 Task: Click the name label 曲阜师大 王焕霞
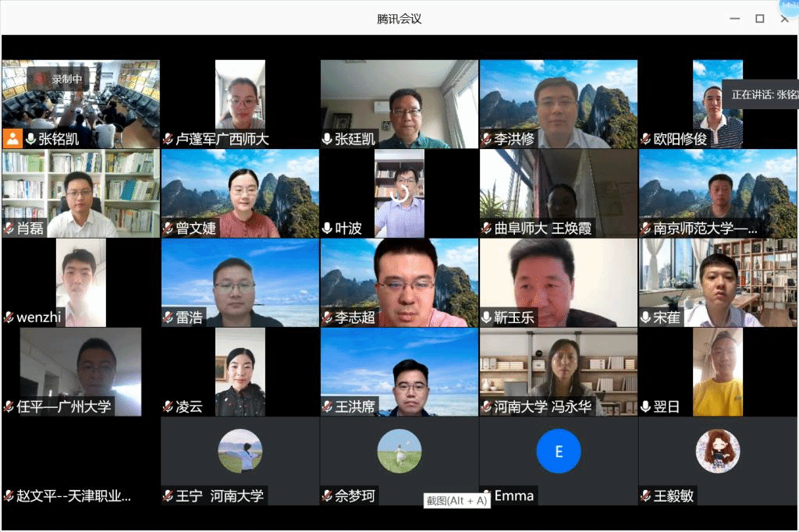(543, 228)
